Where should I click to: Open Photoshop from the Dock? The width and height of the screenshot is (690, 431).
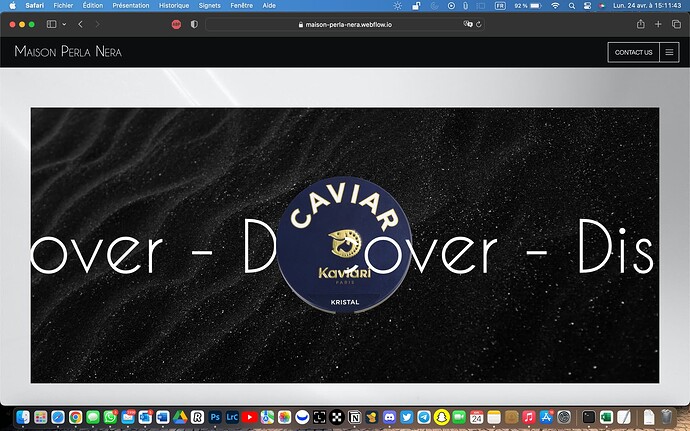coord(215,416)
